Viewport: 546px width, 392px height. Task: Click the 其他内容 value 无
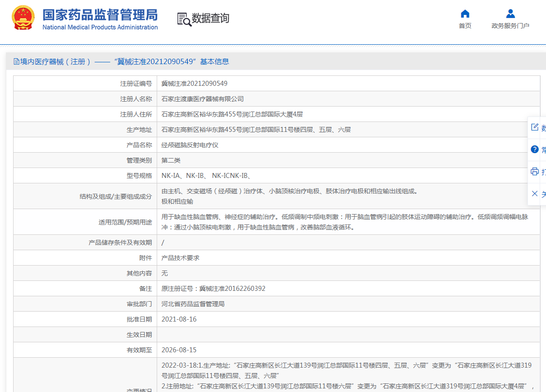165,273
